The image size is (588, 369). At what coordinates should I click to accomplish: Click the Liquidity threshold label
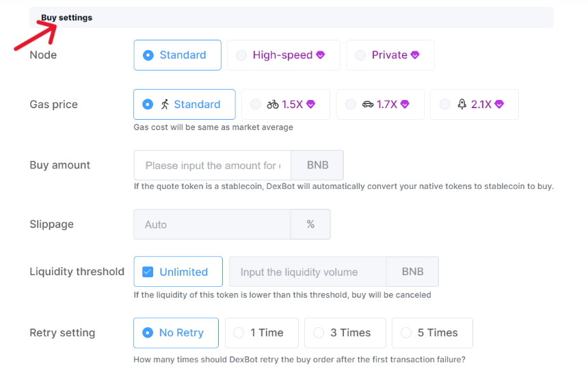tap(77, 272)
